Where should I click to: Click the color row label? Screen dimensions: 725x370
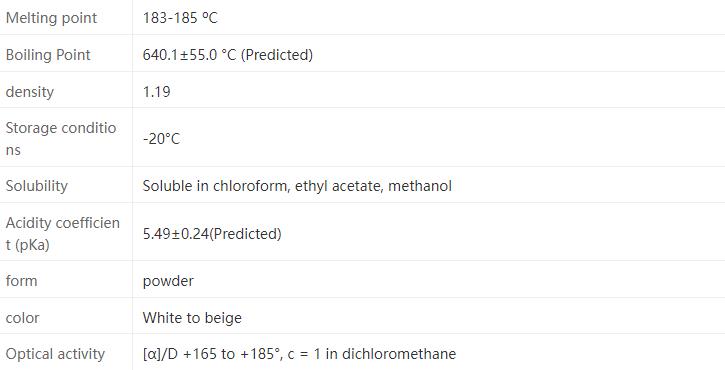[22, 318]
